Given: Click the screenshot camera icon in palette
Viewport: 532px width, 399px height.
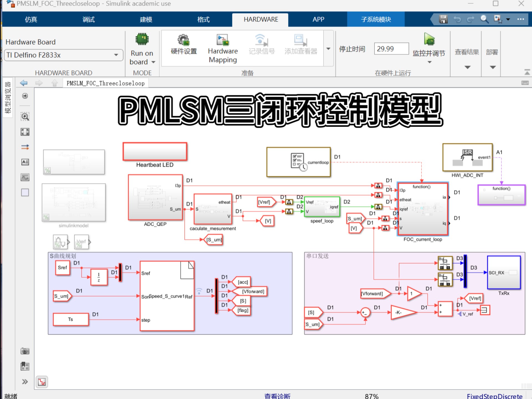Looking at the screenshot, I should [x=25, y=351].
